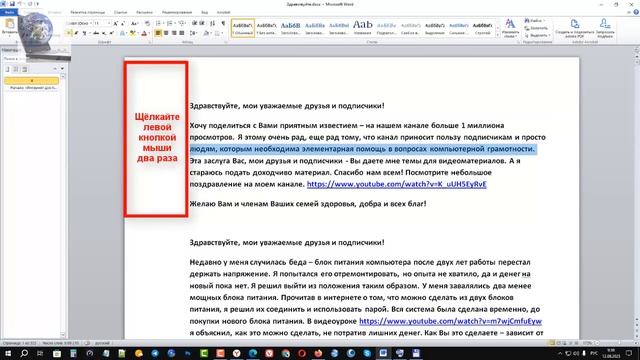Request signatures via the Acrobat ribbon icon

(605, 28)
